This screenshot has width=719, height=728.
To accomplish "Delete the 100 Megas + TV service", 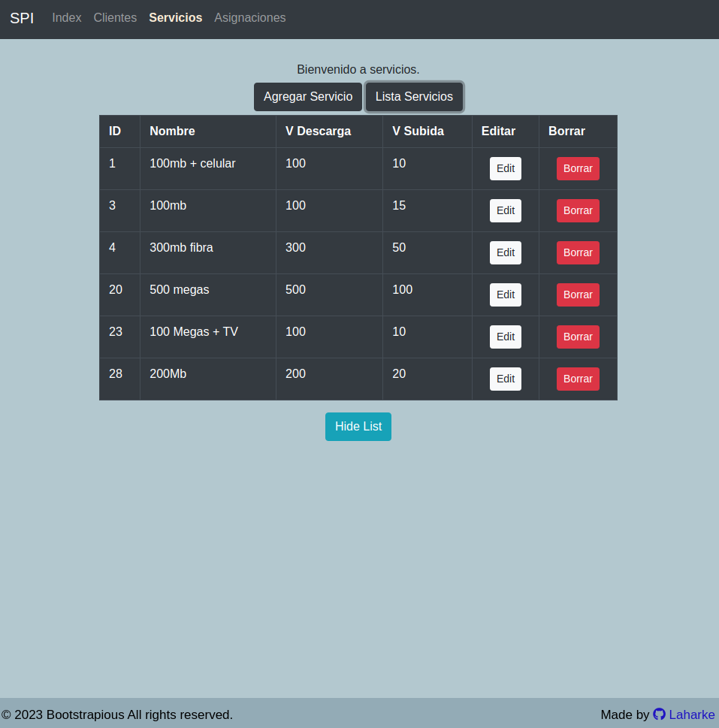I will click(x=577, y=337).
